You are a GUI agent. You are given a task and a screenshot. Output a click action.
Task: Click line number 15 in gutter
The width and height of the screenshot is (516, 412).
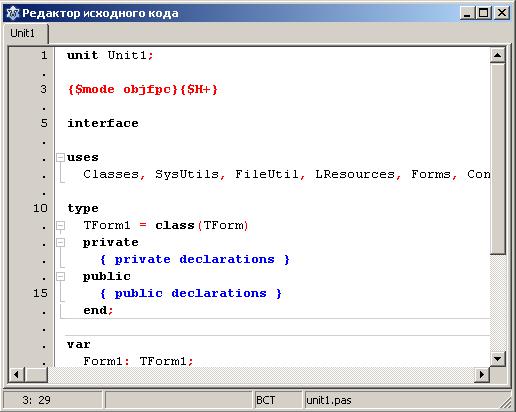click(x=40, y=293)
